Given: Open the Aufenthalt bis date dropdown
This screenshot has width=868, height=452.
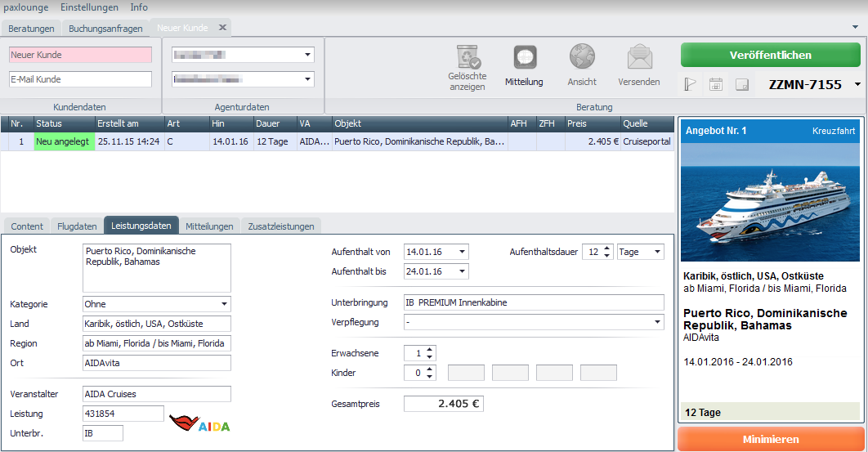Looking at the screenshot, I should pyautogui.click(x=462, y=271).
